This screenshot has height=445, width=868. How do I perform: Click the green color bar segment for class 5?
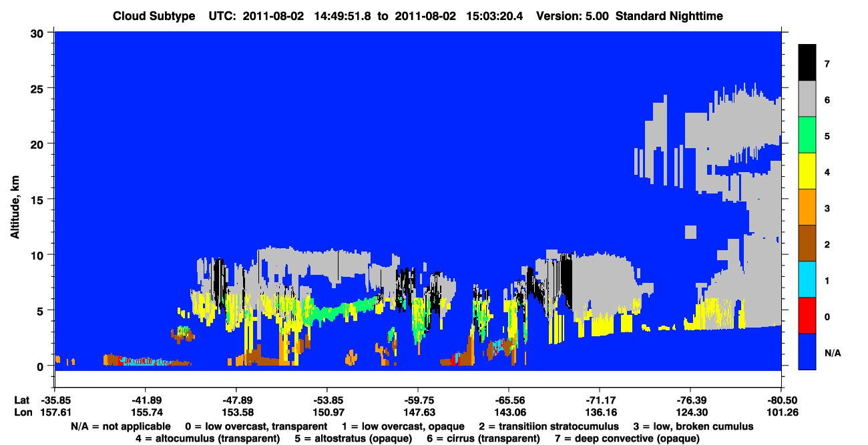coord(807,135)
